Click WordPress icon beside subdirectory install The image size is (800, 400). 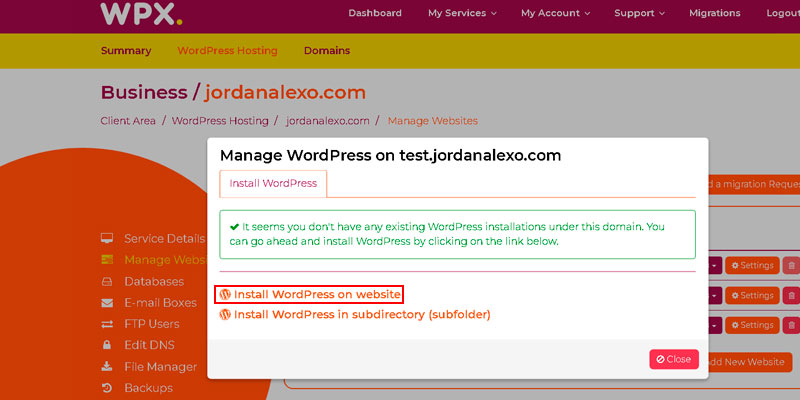click(225, 314)
